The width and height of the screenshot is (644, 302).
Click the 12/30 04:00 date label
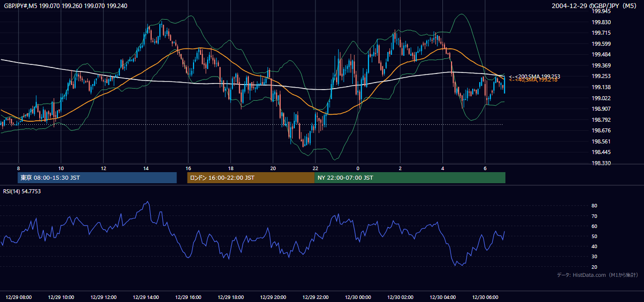[x=442, y=297]
